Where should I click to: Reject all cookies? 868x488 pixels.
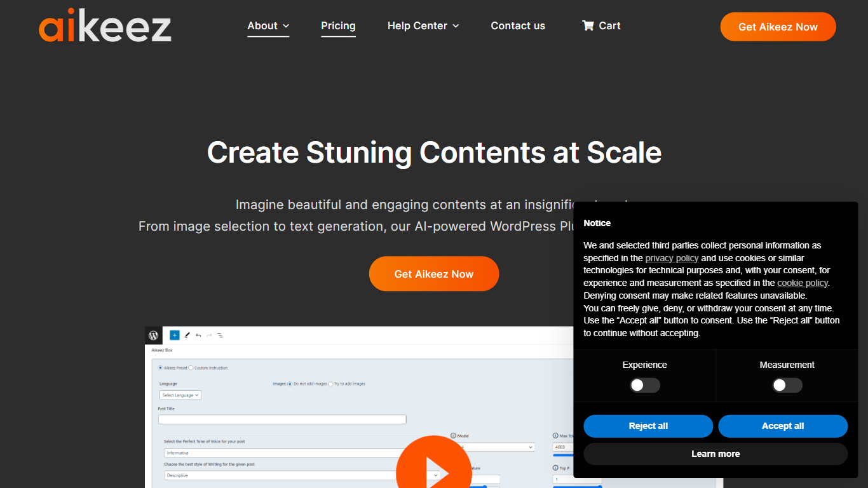(x=648, y=426)
